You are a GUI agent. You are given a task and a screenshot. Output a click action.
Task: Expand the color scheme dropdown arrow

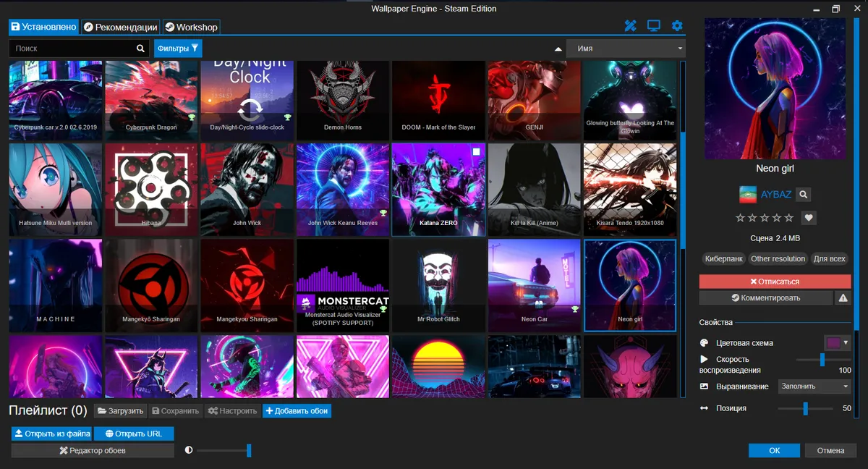click(x=846, y=342)
